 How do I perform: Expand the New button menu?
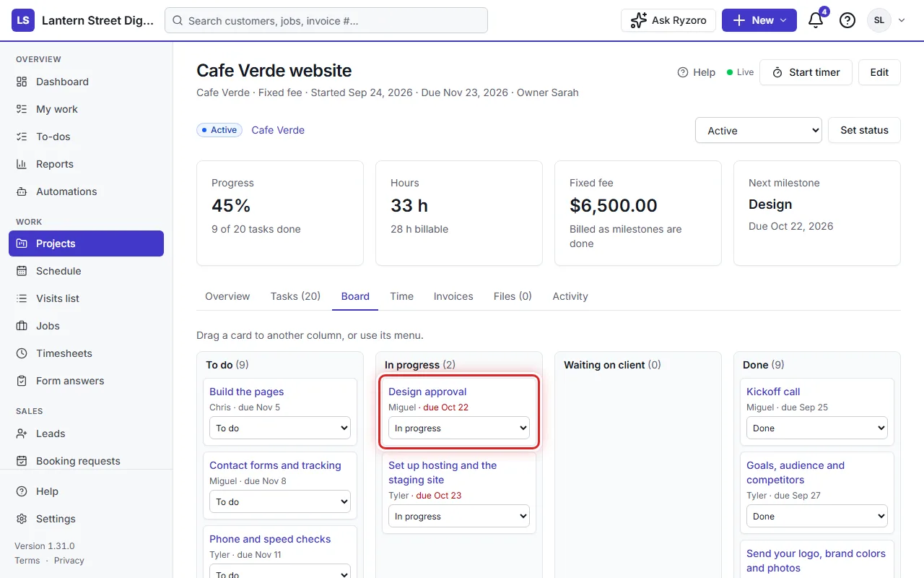[x=759, y=20]
